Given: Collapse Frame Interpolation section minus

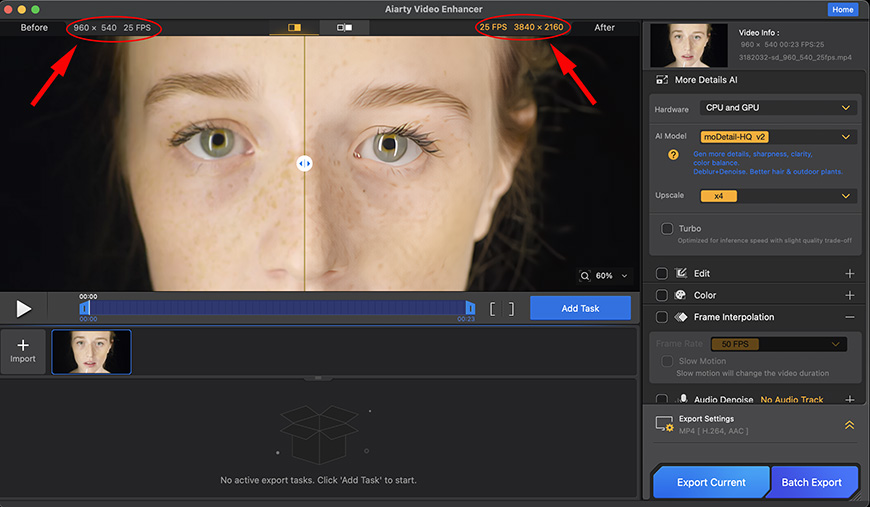Looking at the screenshot, I should click(x=849, y=317).
